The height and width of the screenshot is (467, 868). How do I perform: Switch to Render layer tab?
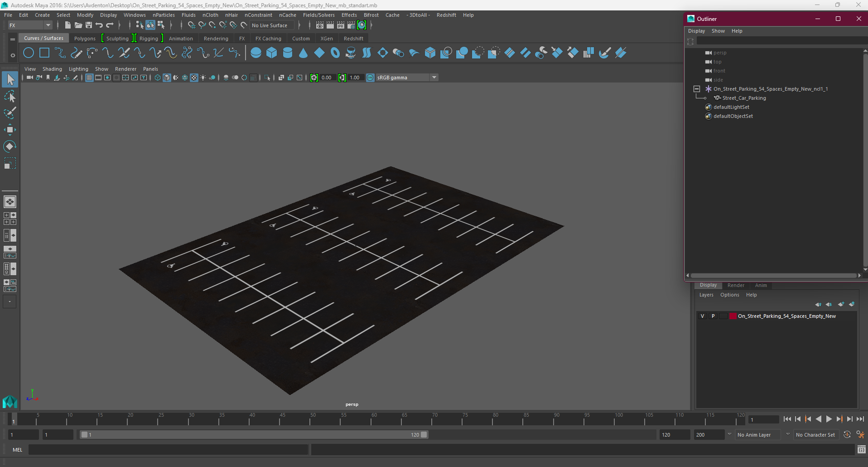tap(736, 285)
